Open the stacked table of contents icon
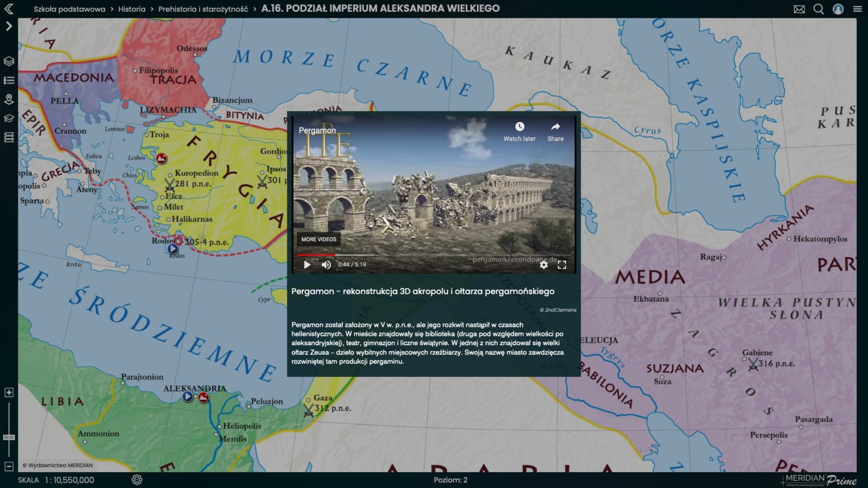The image size is (868, 488). coord(9,137)
